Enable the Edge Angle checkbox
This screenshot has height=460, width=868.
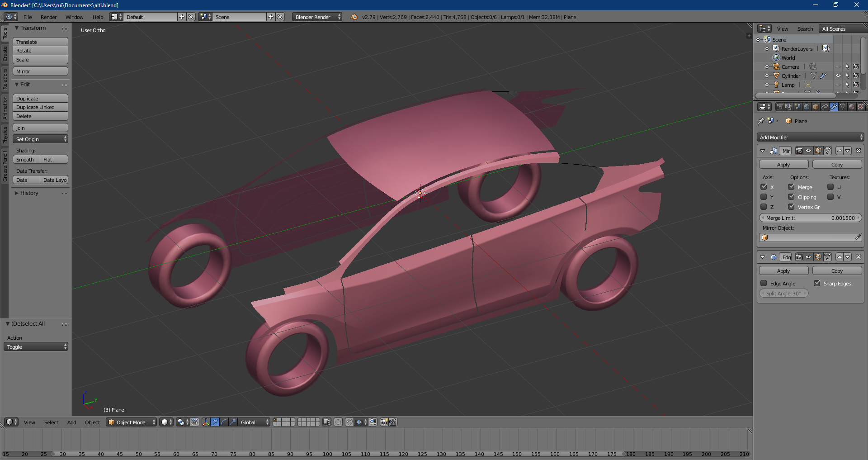pos(764,284)
